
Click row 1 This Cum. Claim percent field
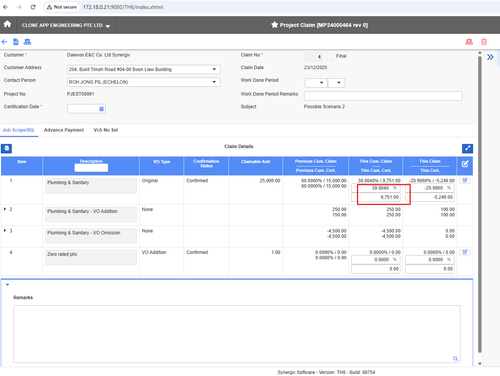pos(376,188)
